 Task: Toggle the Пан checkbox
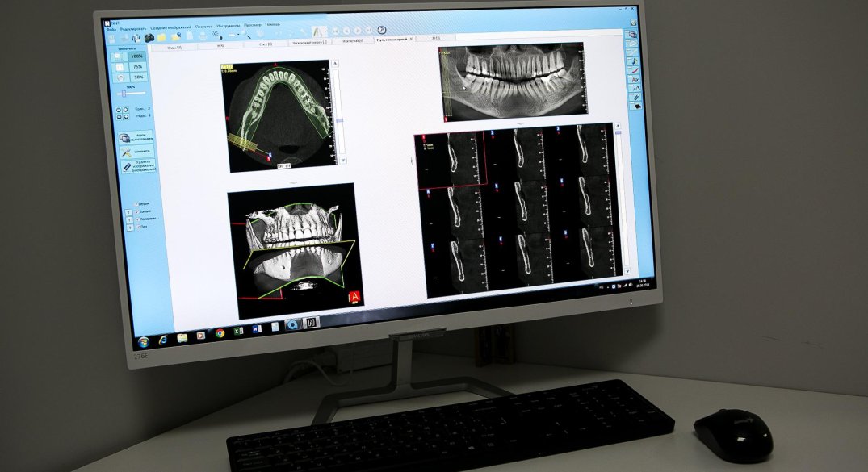(x=138, y=227)
